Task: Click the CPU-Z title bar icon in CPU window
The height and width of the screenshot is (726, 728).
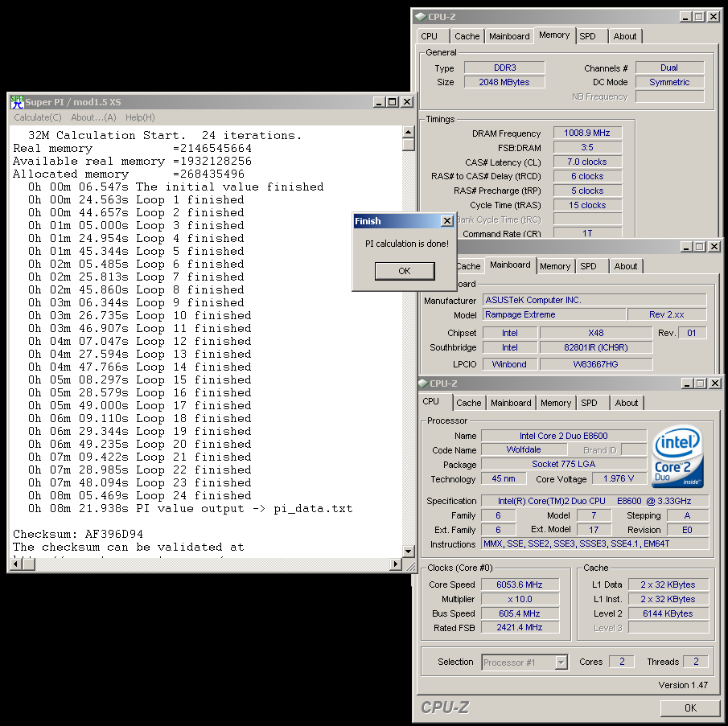Action: (x=422, y=384)
